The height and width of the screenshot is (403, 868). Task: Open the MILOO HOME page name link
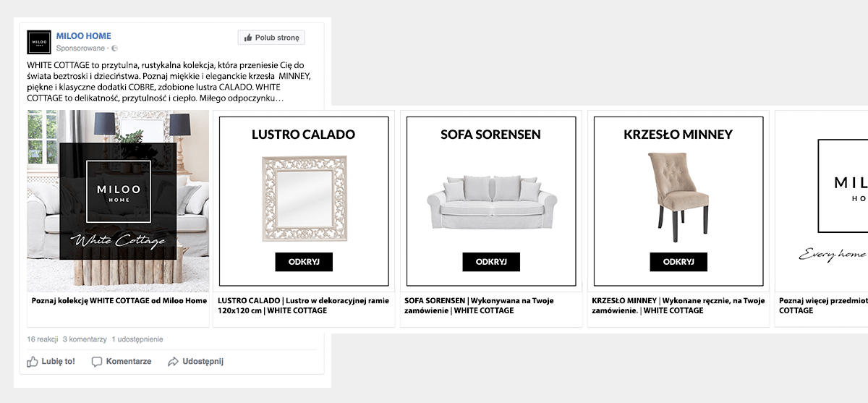(x=84, y=36)
